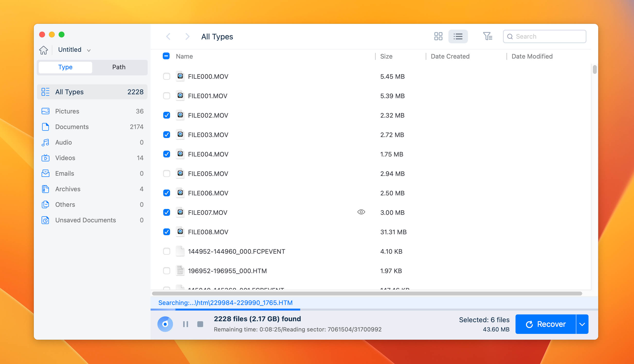This screenshot has height=364, width=634.
Task: Click the FILE000.MOV file icon
Action: click(180, 76)
